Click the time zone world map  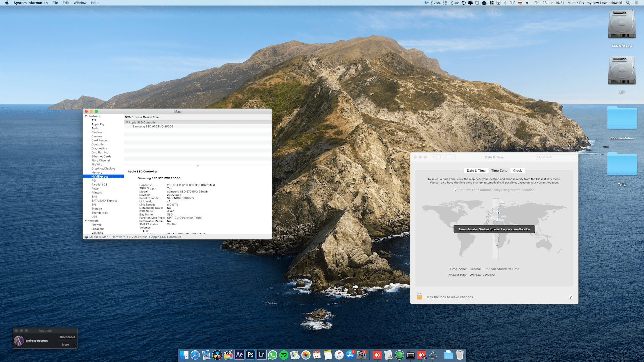click(494, 229)
